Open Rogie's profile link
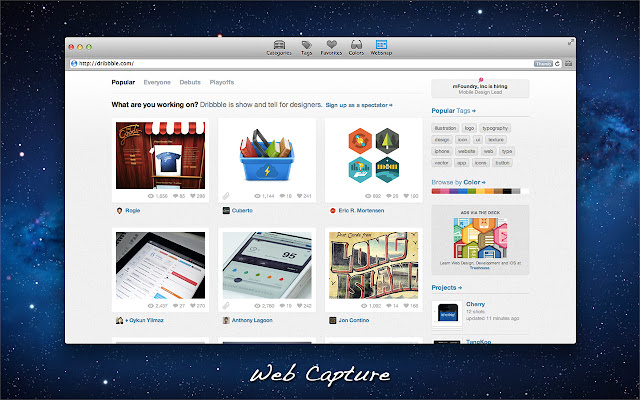Viewport: 640px width, 400px height. coord(133,211)
